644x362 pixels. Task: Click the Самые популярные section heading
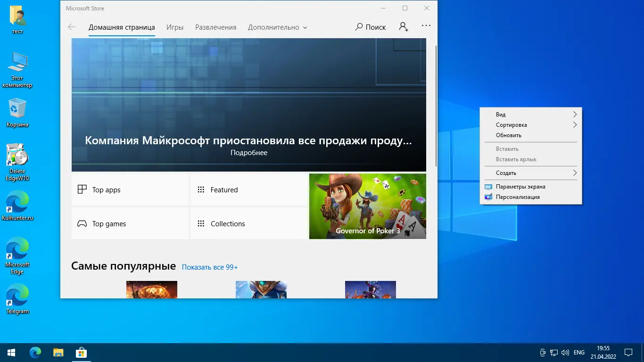point(124,266)
